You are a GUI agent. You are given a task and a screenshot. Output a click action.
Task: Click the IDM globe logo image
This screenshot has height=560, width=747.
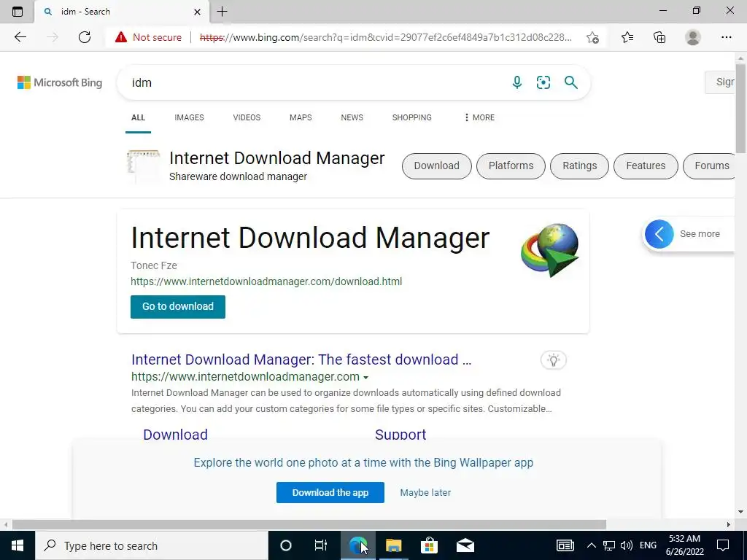(x=550, y=250)
